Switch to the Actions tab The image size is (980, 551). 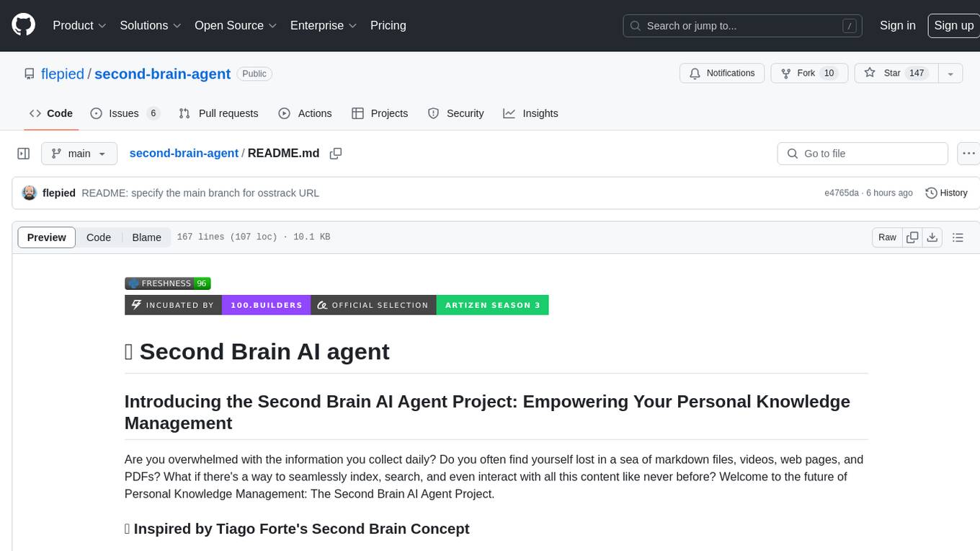click(305, 113)
